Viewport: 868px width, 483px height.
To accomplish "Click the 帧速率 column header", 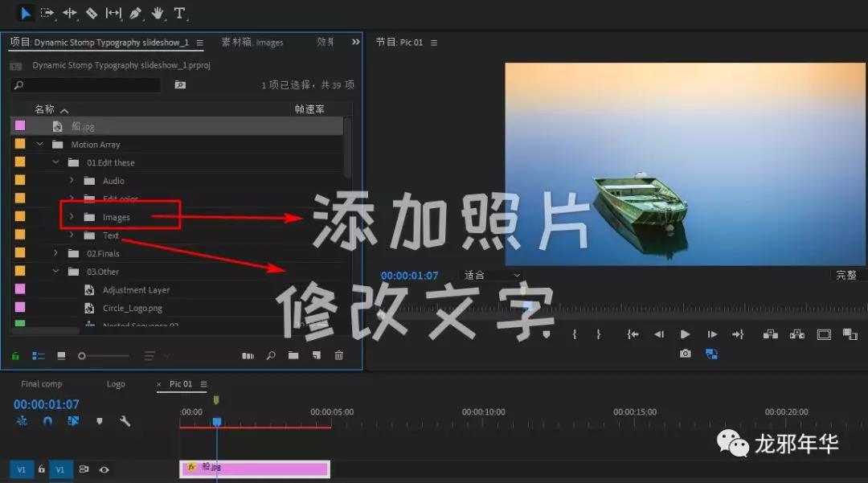I will tap(309, 109).
